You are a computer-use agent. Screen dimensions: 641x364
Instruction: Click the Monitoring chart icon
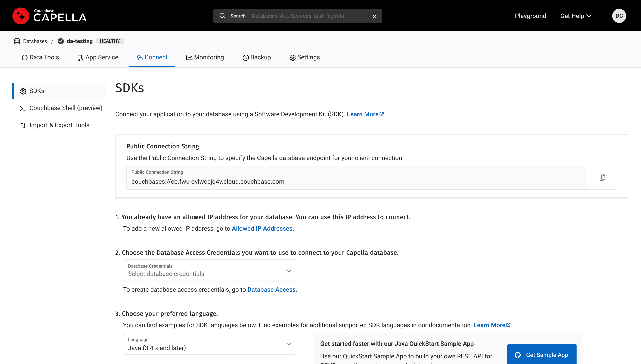(189, 58)
